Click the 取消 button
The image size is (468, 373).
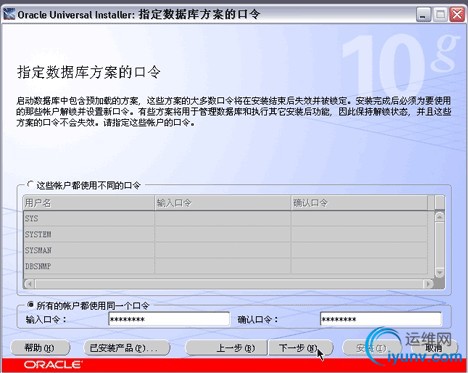coord(434,348)
